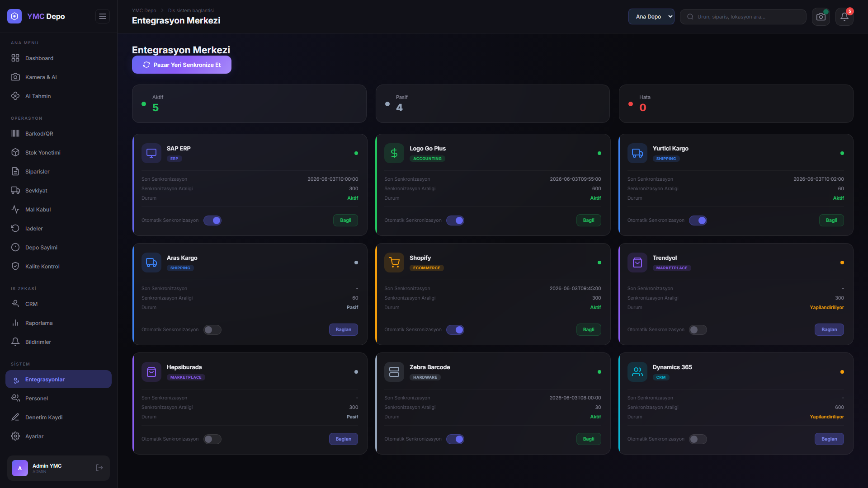Click Bagli on Zebra Barcode card
Viewport: 868px width, 488px height.
589,439
